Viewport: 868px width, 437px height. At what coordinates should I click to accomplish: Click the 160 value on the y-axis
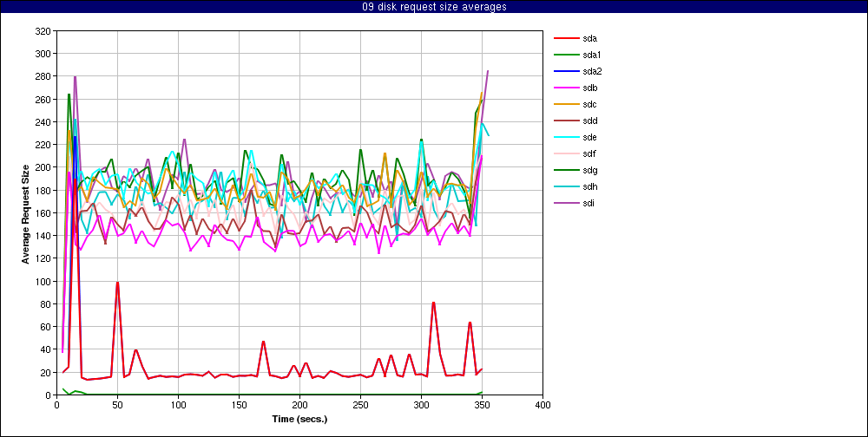point(43,213)
